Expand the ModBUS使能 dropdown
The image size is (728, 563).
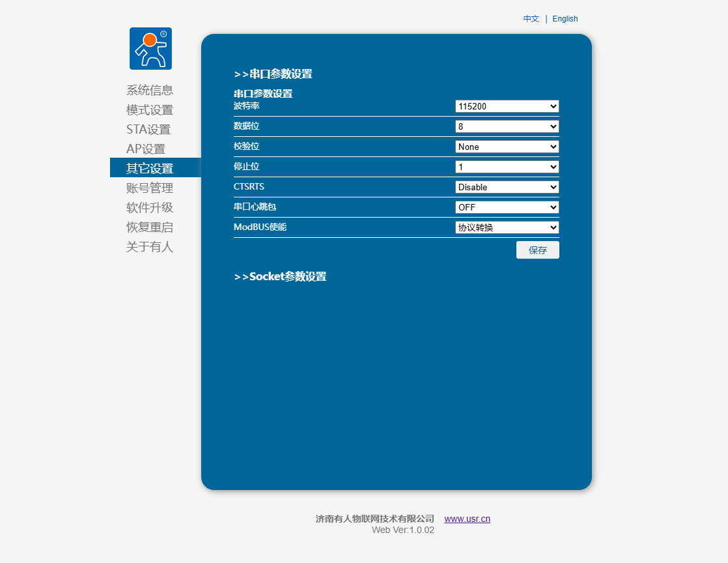click(507, 227)
